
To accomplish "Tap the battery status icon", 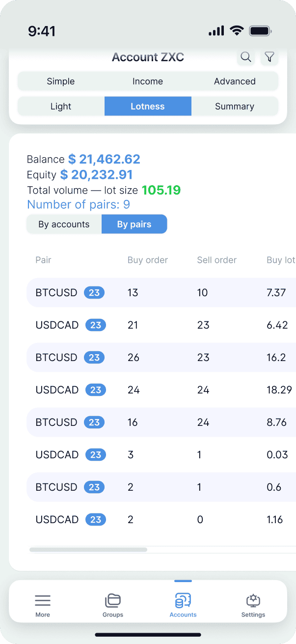I will coord(261,31).
